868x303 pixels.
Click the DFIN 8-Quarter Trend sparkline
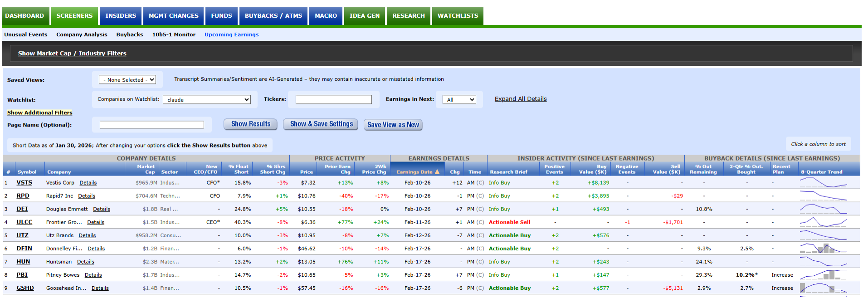tap(823, 249)
